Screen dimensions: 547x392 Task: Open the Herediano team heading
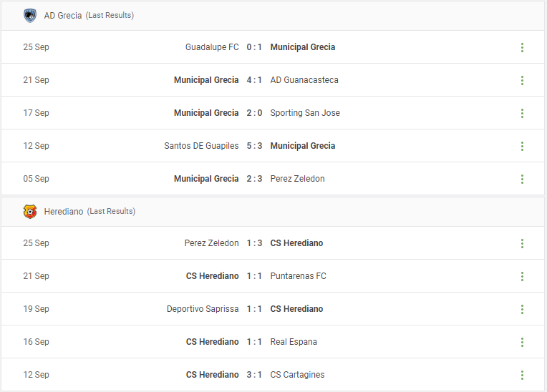[x=64, y=212]
